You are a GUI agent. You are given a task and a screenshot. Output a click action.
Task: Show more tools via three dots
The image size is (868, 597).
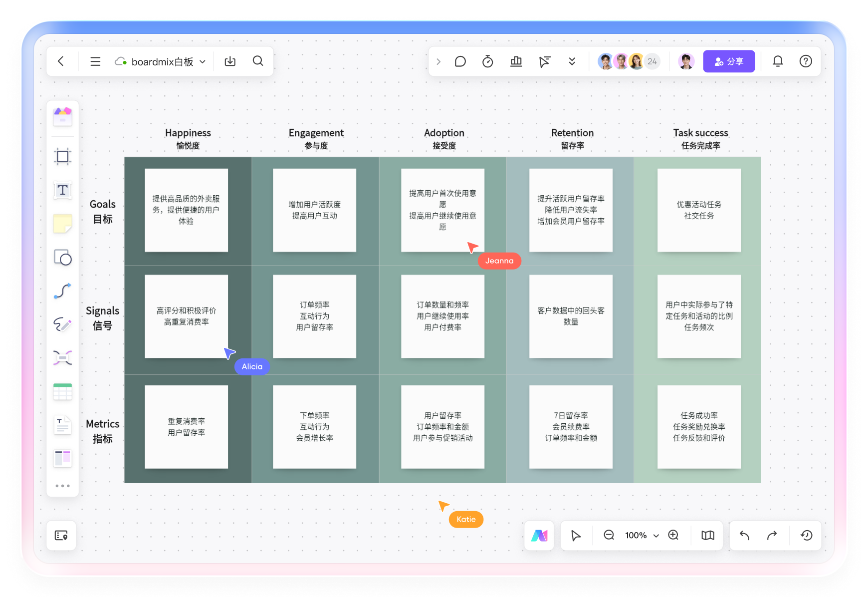pyautogui.click(x=62, y=486)
